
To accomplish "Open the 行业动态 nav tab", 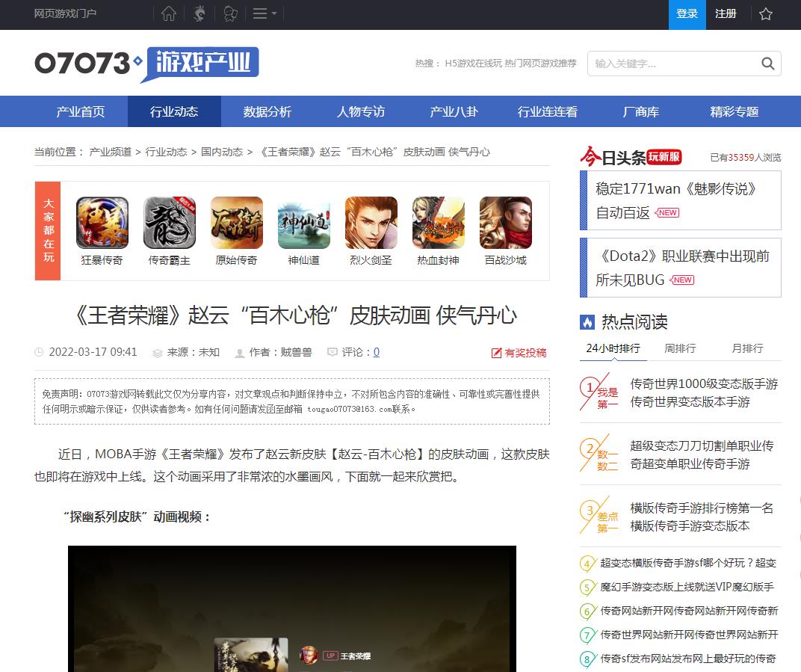I will click(174, 111).
